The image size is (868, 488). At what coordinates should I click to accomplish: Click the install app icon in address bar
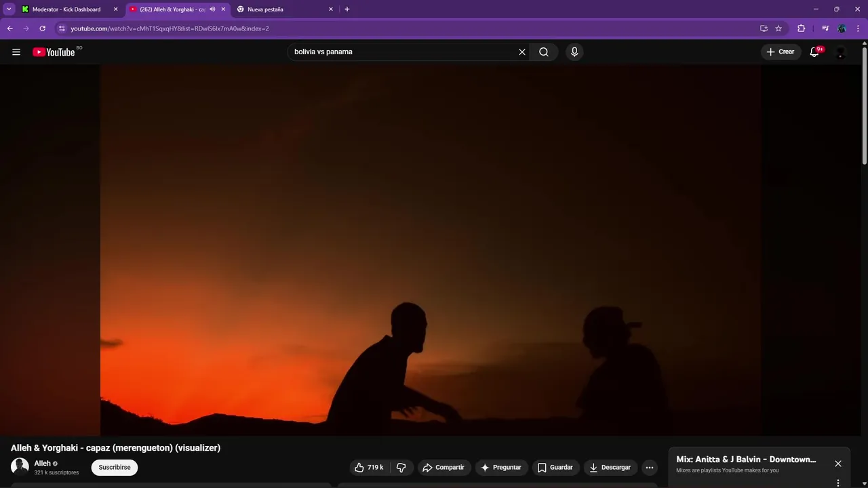tap(764, 28)
